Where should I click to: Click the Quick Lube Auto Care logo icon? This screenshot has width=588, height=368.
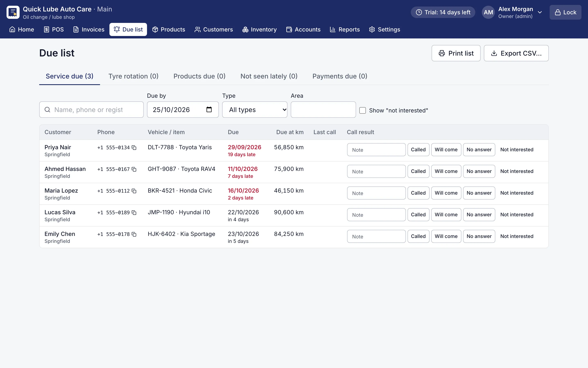(13, 12)
